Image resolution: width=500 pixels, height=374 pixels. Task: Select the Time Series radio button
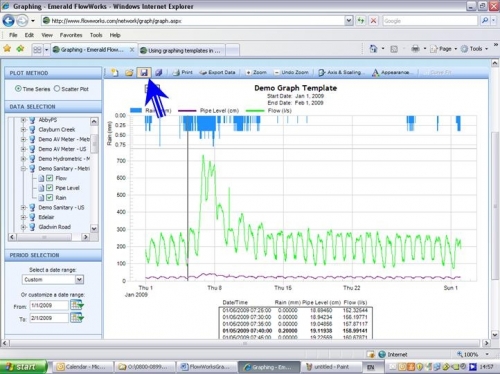pos(18,89)
